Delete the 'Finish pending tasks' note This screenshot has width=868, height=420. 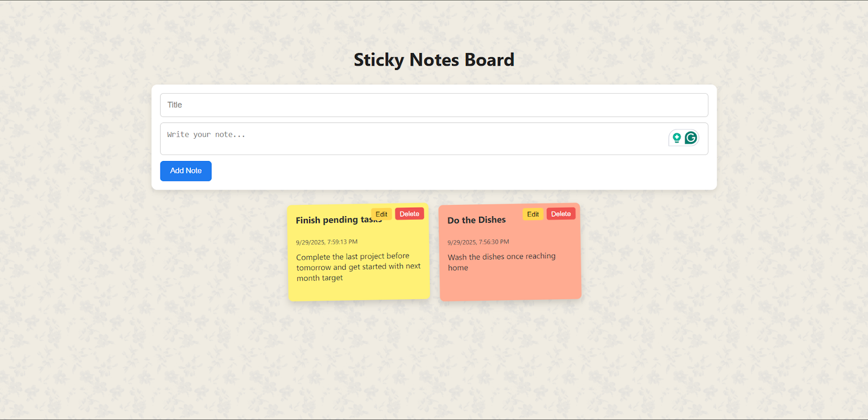pyautogui.click(x=409, y=214)
